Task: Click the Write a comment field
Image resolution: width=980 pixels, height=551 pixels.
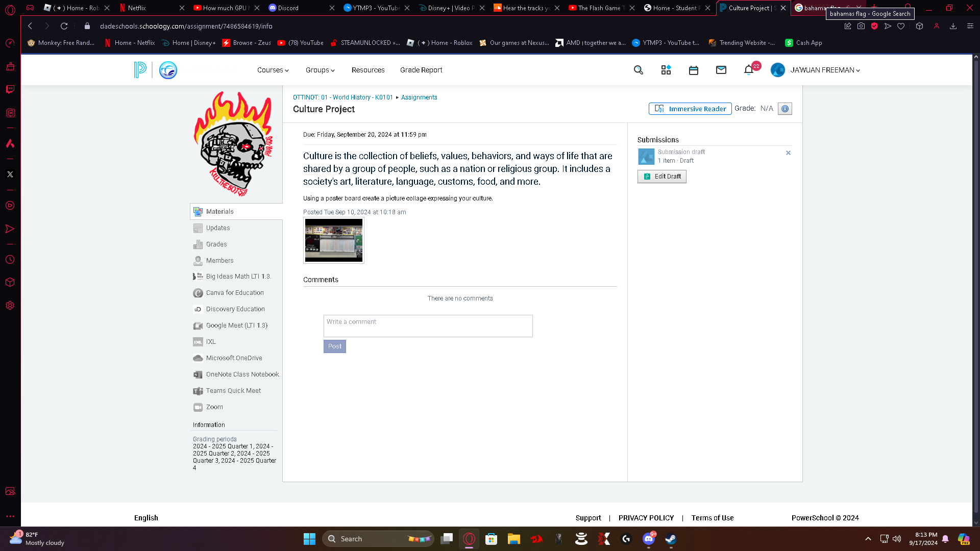Action: point(428,325)
